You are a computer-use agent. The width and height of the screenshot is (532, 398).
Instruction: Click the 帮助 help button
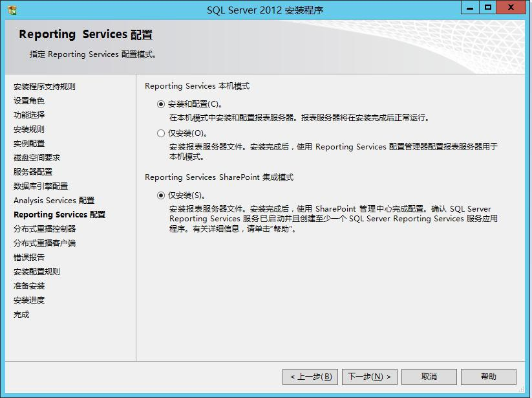[x=489, y=377]
